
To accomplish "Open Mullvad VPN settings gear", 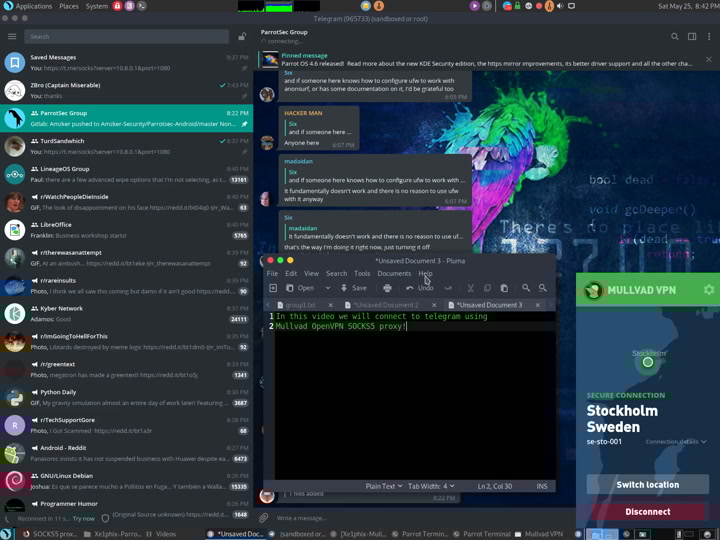I will 709,290.
